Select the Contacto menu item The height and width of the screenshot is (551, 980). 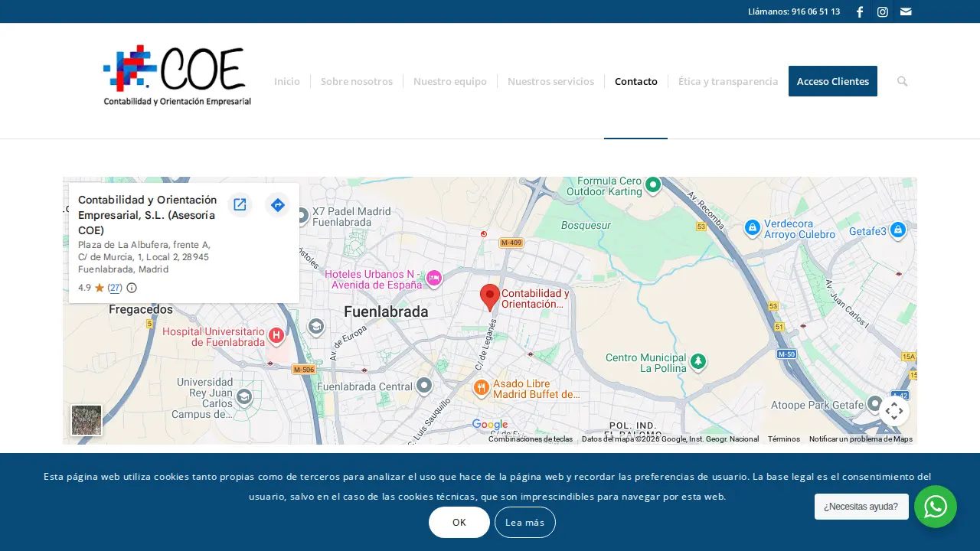pyautogui.click(x=636, y=81)
